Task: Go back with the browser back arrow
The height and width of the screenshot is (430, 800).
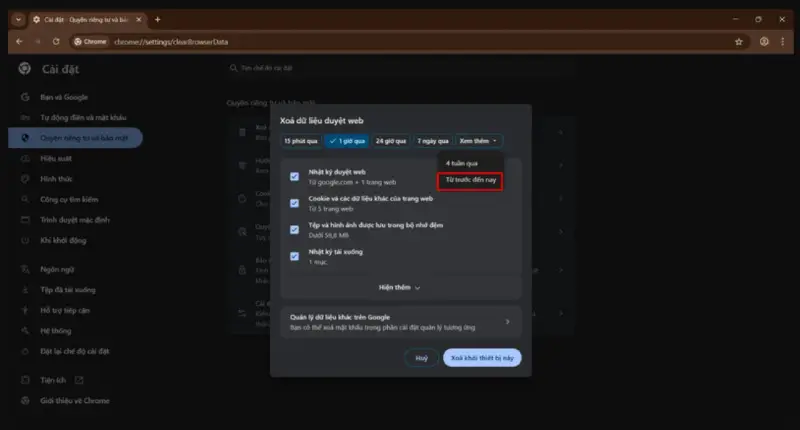Action: 19,41
